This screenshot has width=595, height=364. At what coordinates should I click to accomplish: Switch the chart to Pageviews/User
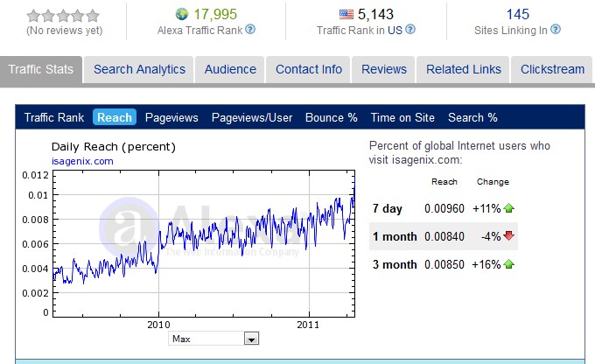point(252,117)
